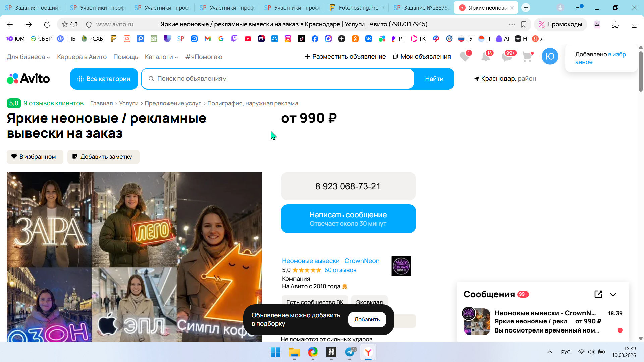Click browser bookmark icon in address bar

(524, 24)
